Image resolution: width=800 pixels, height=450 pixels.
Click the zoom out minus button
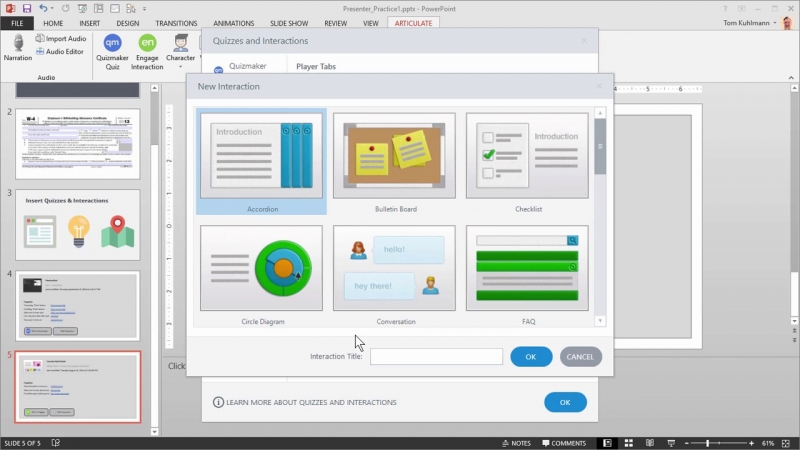(x=687, y=443)
